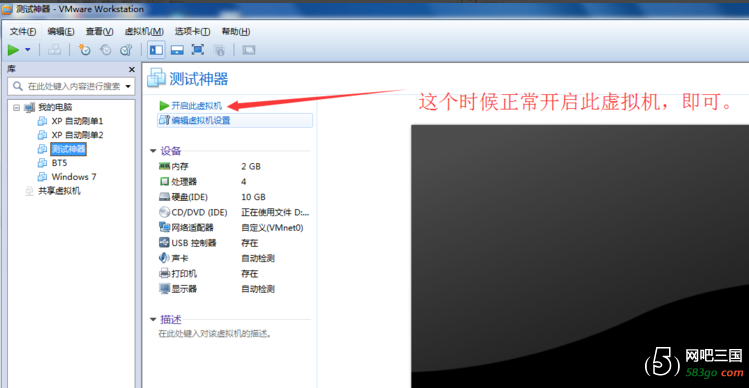Image resolution: width=749 pixels, height=388 pixels.
Task: Select the 内存 memory device row
Action: click(234, 166)
